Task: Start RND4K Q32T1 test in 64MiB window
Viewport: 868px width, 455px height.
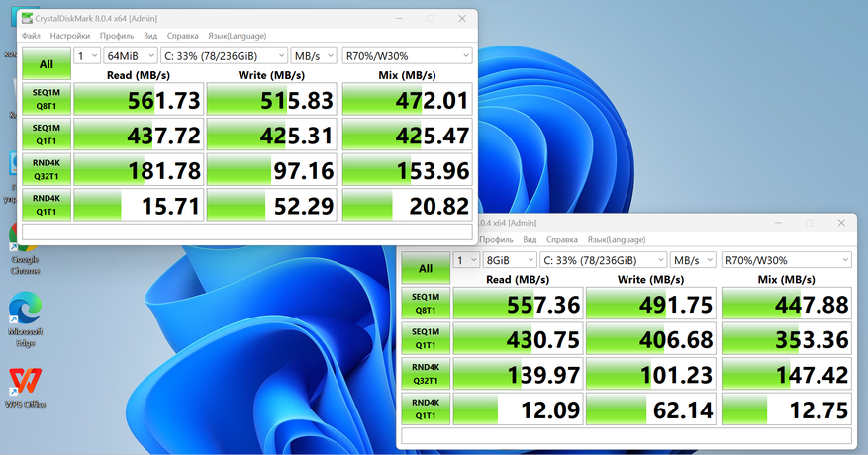Action: point(47,169)
